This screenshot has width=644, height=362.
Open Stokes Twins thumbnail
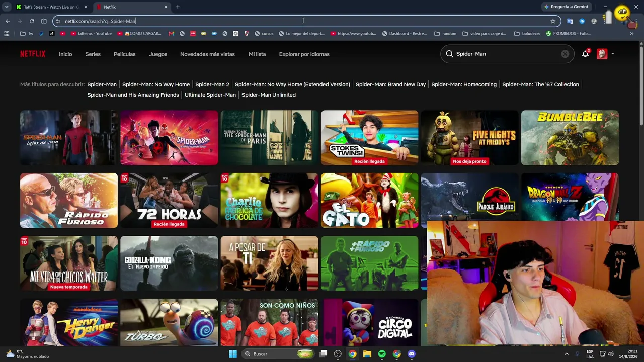(369, 138)
